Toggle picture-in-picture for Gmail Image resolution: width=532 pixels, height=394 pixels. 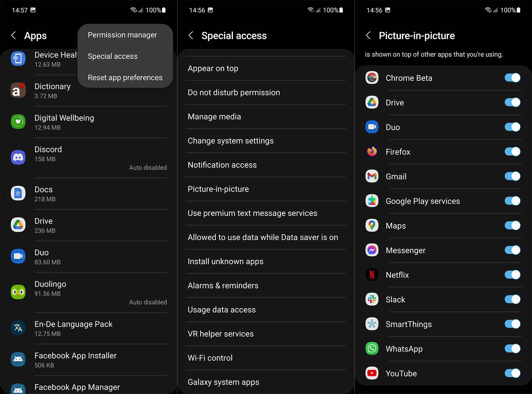(512, 176)
